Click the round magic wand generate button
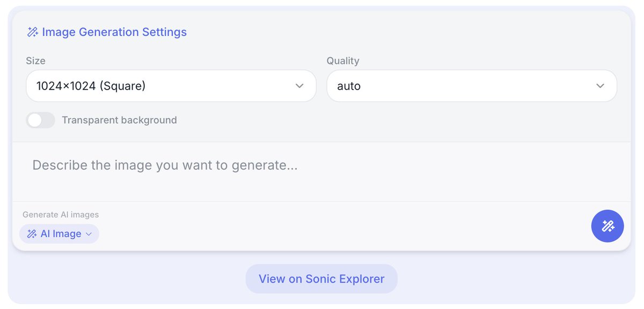 click(x=608, y=226)
